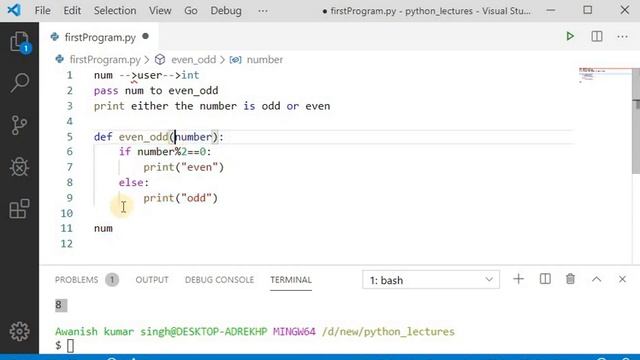
Task: Click 'print("odd")' on line 9
Action: pos(180,198)
